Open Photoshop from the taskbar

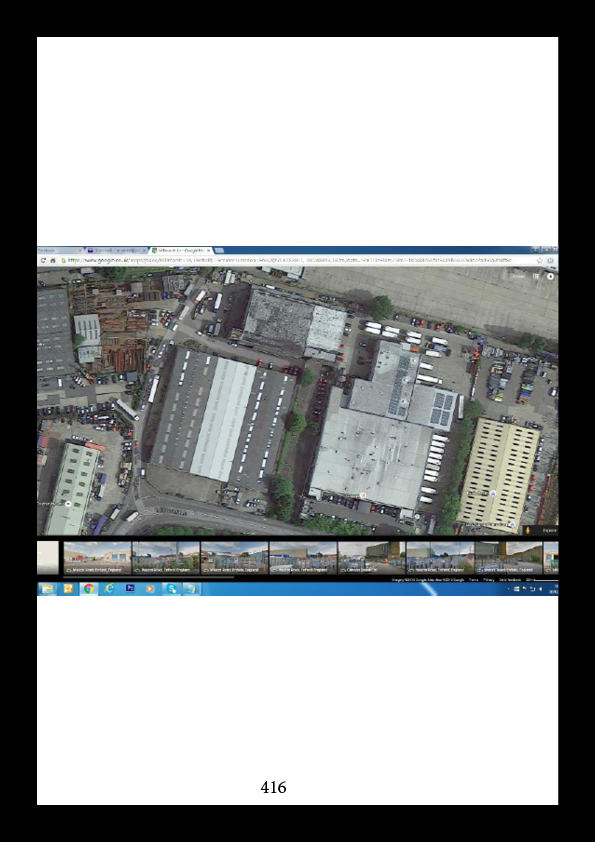tap(130, 589)
